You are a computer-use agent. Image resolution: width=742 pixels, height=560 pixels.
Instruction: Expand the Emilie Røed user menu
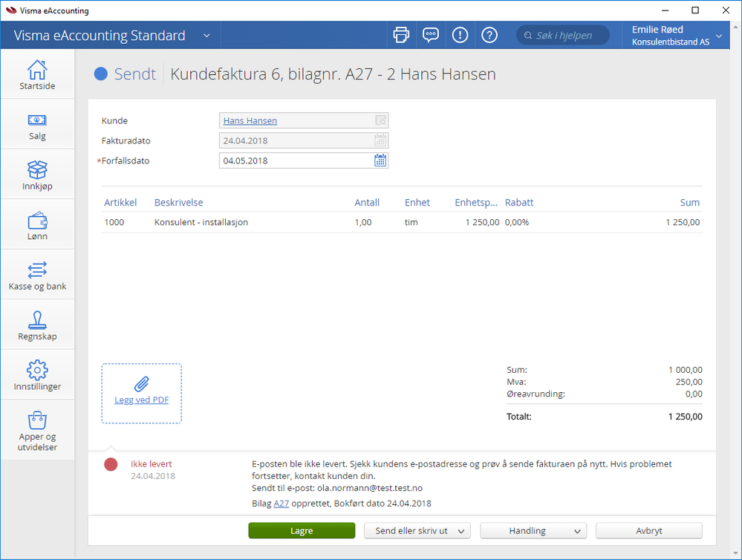(x=719, y=36)
